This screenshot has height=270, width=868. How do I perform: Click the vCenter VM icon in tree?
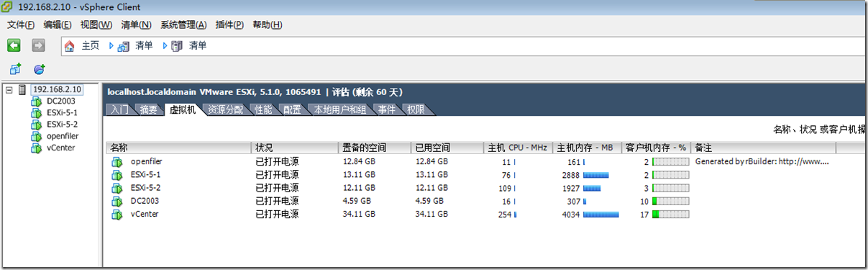click(x=37, y=148)
